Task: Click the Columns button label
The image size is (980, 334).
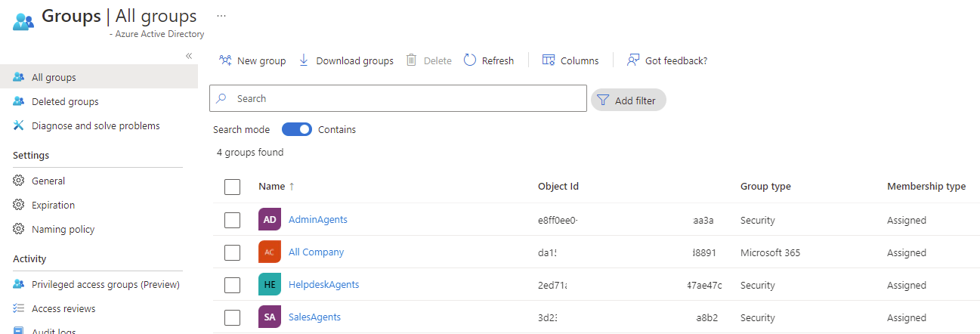Action: (x=580, y=61)
